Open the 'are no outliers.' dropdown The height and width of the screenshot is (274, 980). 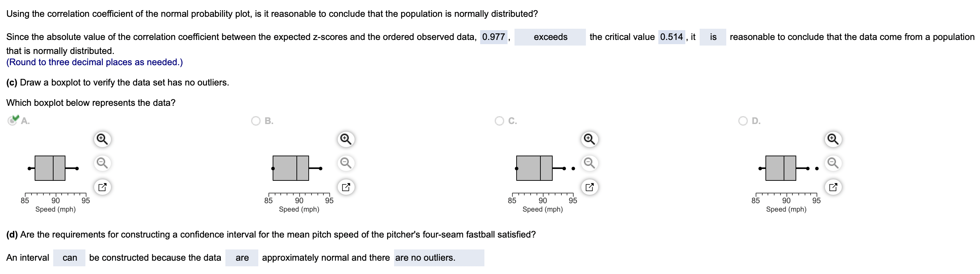[439, 258]
